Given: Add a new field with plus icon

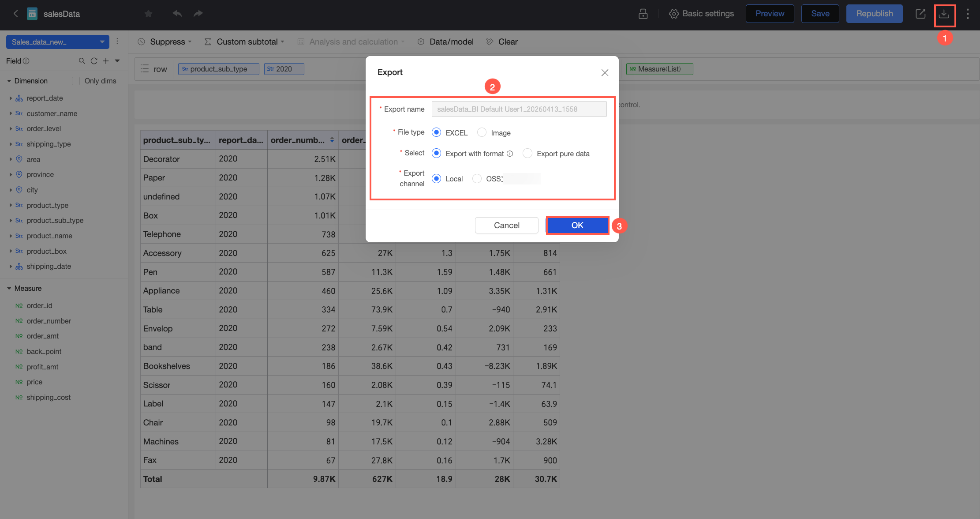Looking at the screenshot, I should pos(106,61).
